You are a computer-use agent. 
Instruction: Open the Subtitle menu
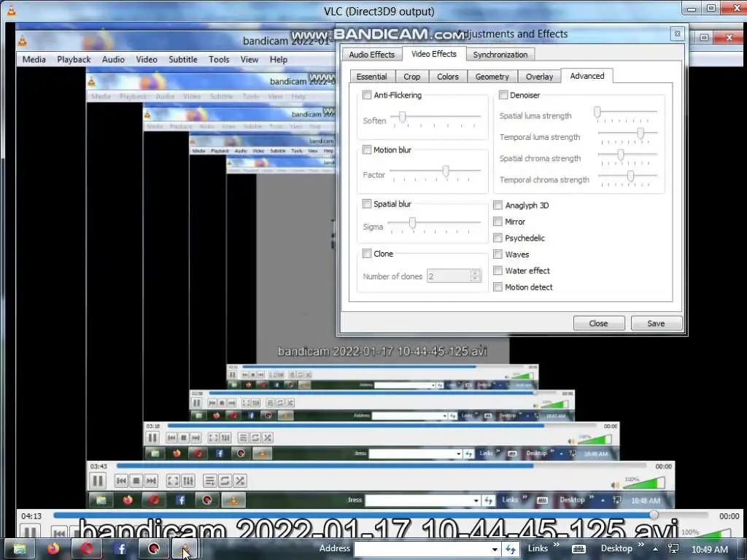point(183,60)
